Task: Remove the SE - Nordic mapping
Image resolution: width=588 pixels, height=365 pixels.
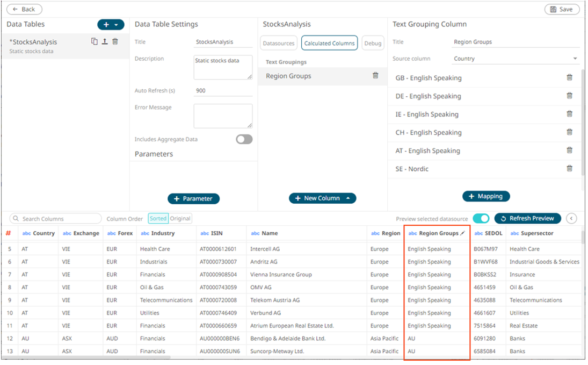Action: (569, 169)
